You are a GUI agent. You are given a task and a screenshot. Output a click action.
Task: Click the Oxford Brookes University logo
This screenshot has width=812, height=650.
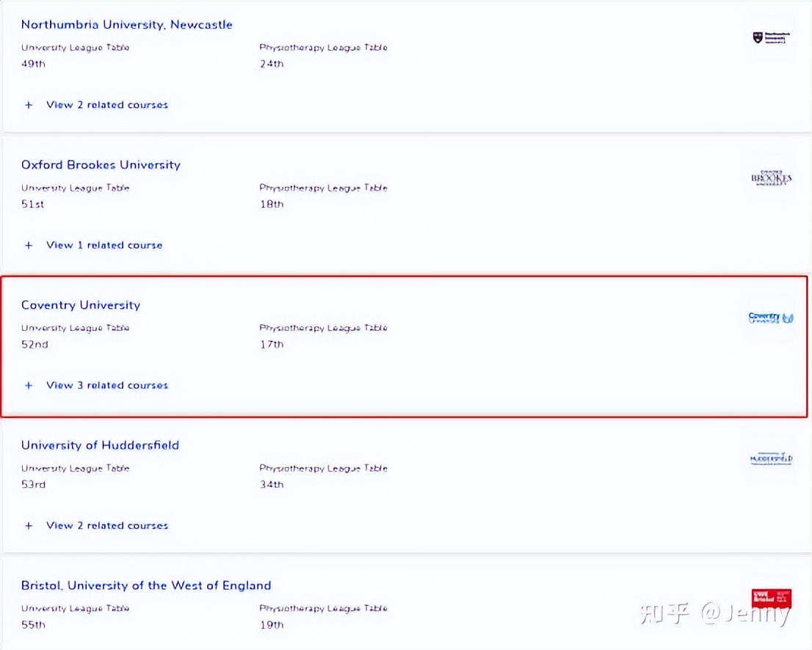pos(771,178)
